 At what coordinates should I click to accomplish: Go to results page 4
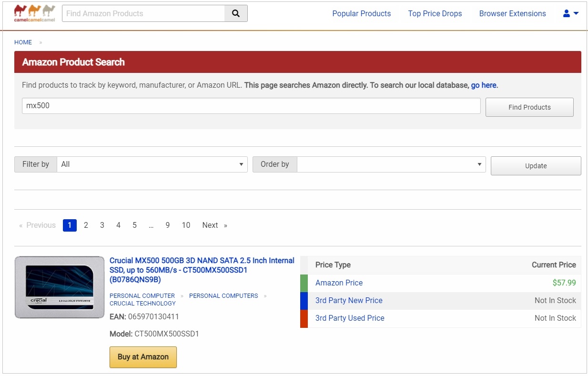[118, 225]
